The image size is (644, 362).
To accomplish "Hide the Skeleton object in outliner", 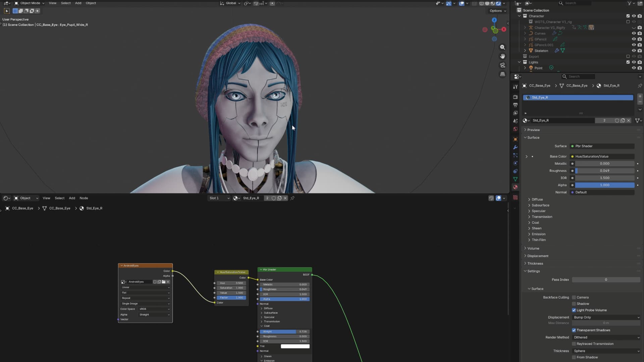I will pyautogui.click(x=634, y=51).
